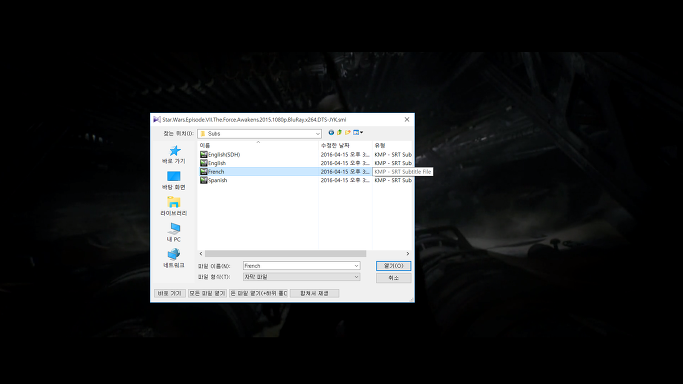This screenshot has height=384, width=683.
Task: Click the go back navigation icon
Action: 331,132
